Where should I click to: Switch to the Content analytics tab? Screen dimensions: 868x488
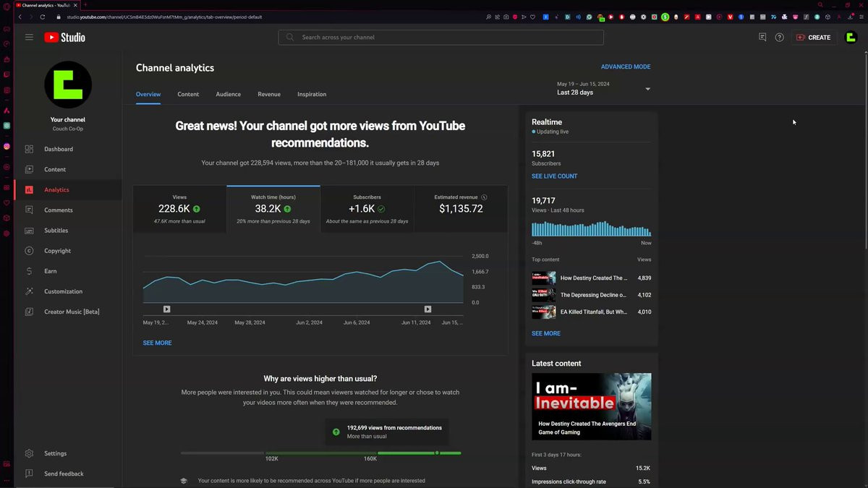click(188, 94)
